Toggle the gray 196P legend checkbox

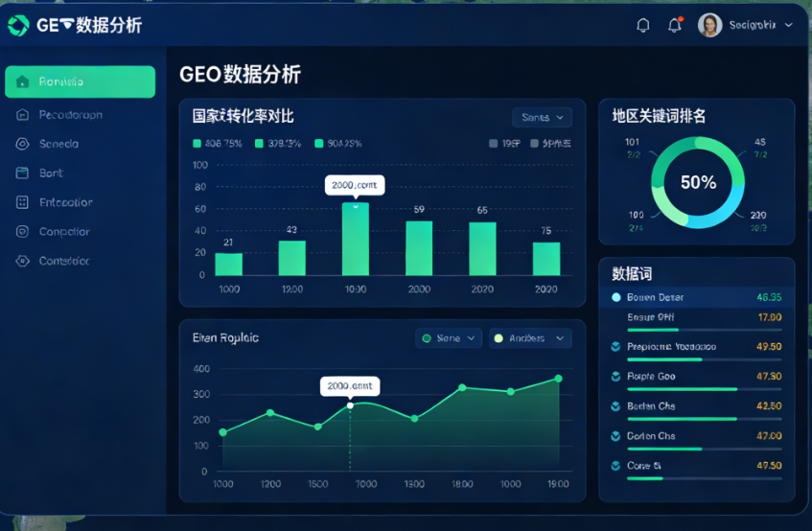(493, 144)
